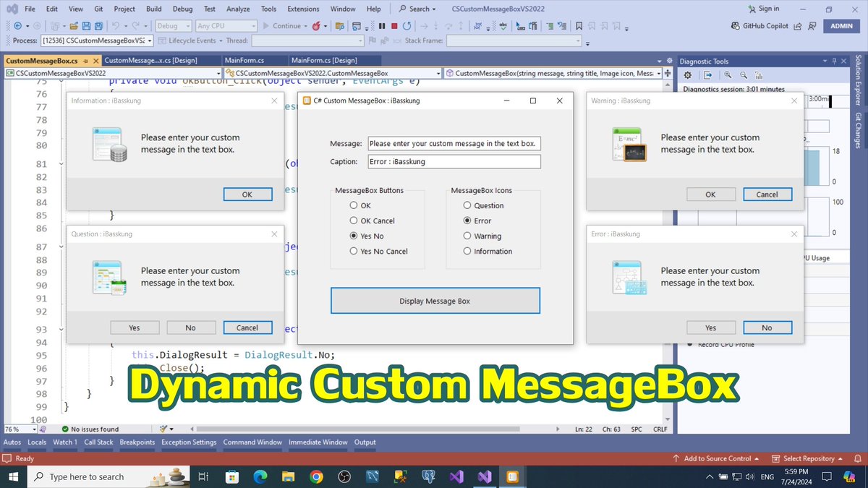Viewport: 868px width, 488px height.
Task: Click the Sign in link
Action: pos(763,9)
